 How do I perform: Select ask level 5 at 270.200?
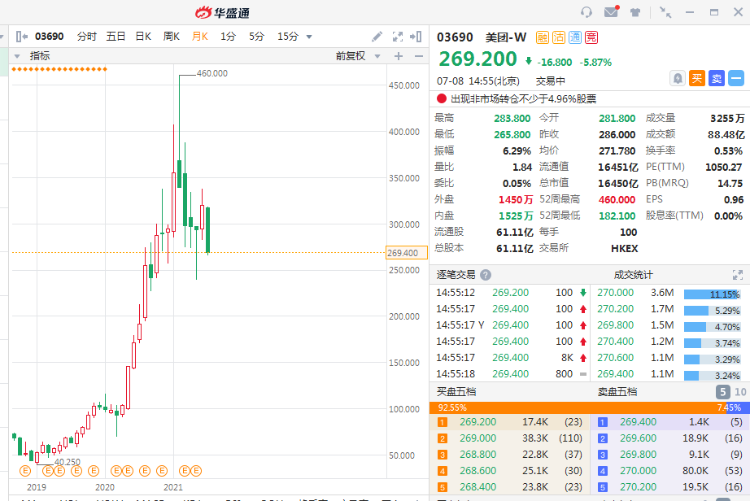click(671, 487)
